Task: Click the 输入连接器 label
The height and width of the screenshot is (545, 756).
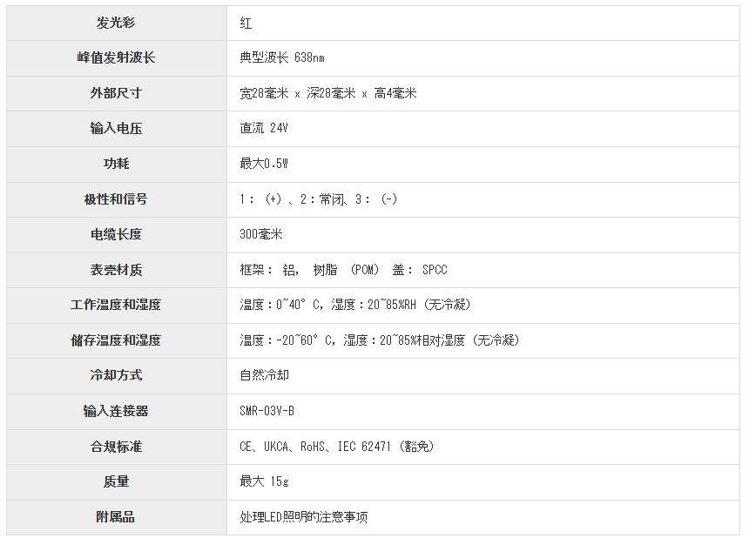Action: [116, 411]
